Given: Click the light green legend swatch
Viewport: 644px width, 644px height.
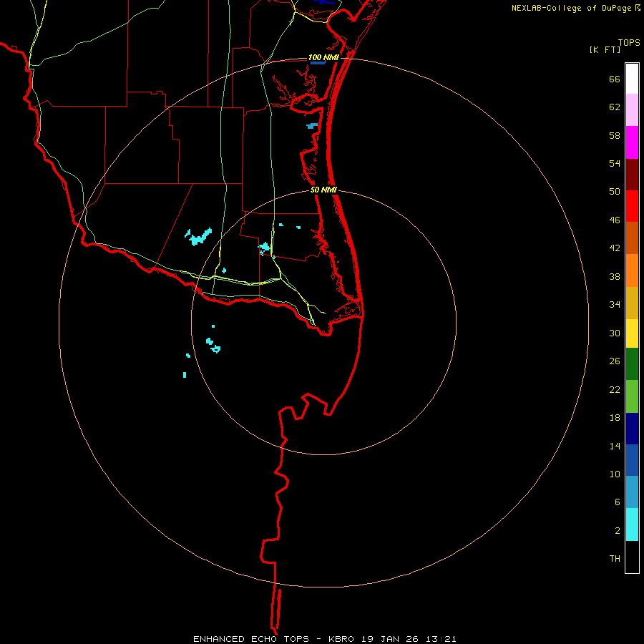Looking at the screenshot, I should pos(632,396).
